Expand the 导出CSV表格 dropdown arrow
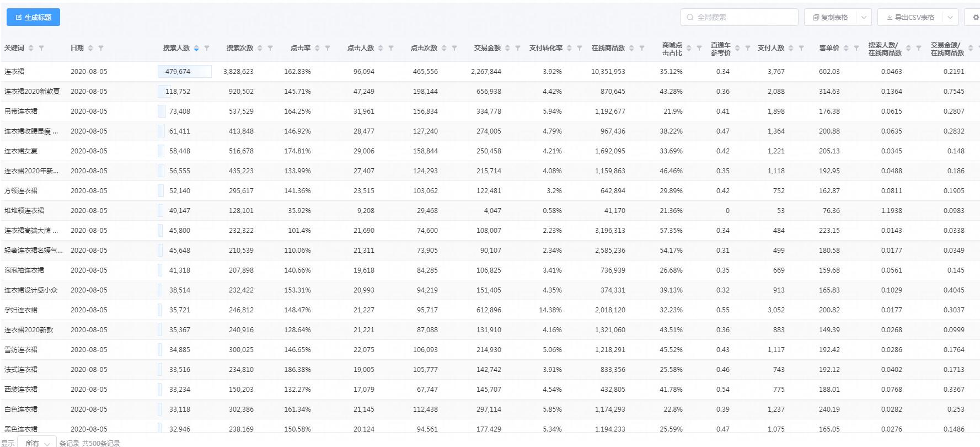Viewport: 980px width, 447px height. [950, 17]
